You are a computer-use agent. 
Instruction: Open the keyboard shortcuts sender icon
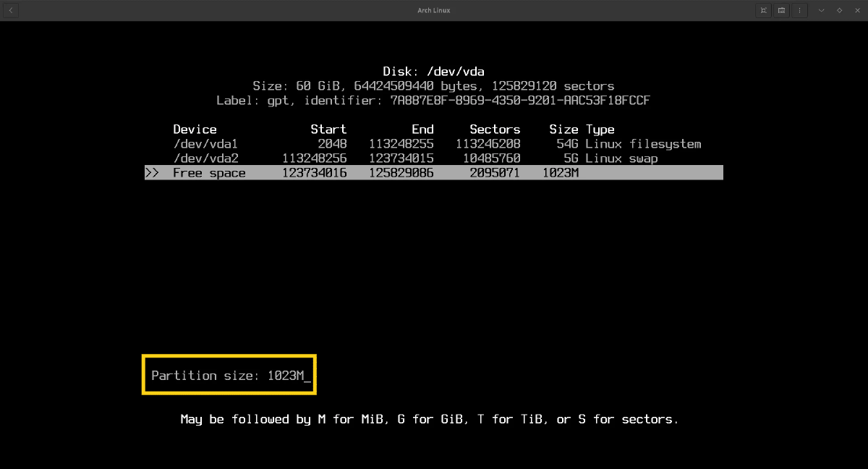tap(782, 10)
